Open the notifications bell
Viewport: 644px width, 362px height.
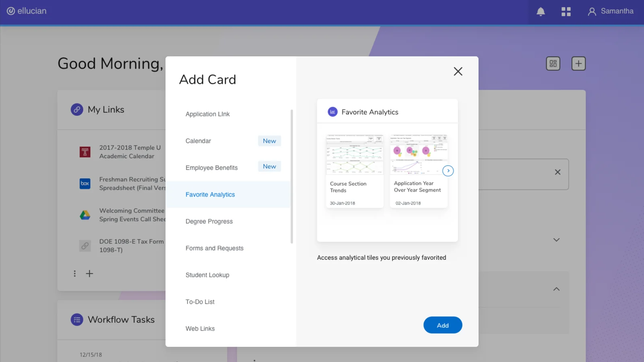541,12
